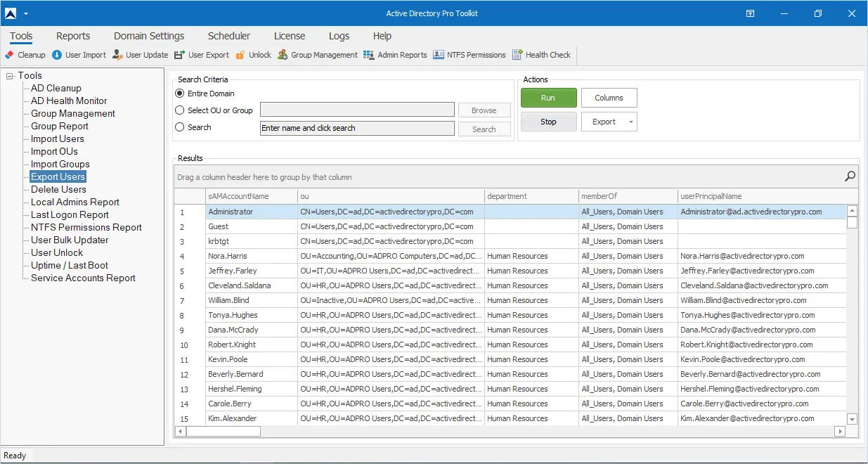Image resolution: width=868 pixels, height=464 pixels.
Task: Open the Logs menu
Action: pos(339,36)
